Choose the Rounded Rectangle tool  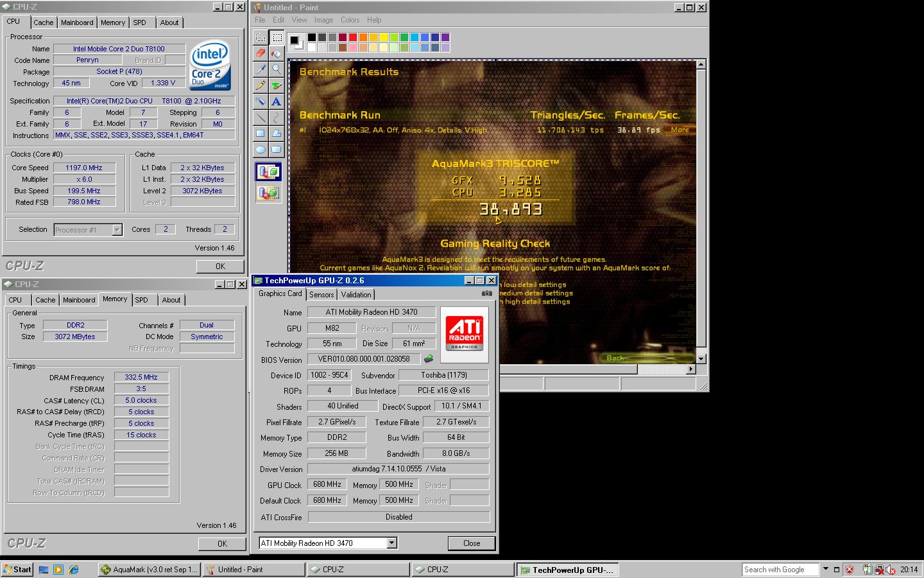pos(277,149)
